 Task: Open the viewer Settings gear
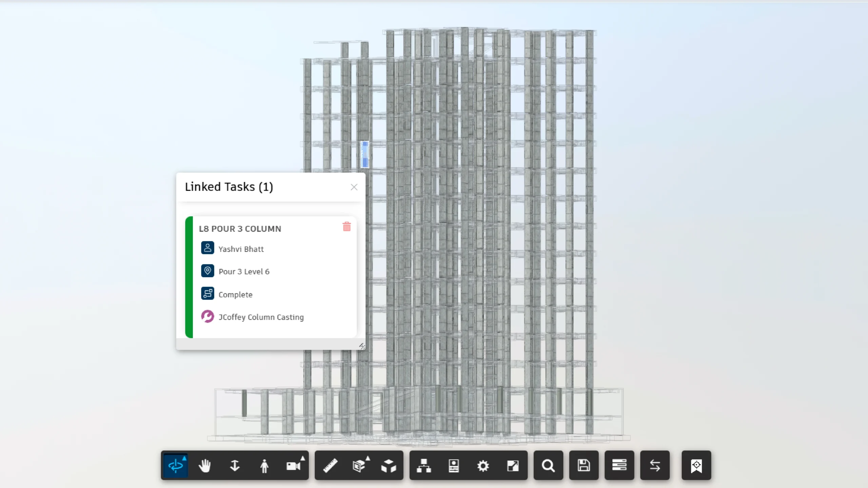coord(483,466)
